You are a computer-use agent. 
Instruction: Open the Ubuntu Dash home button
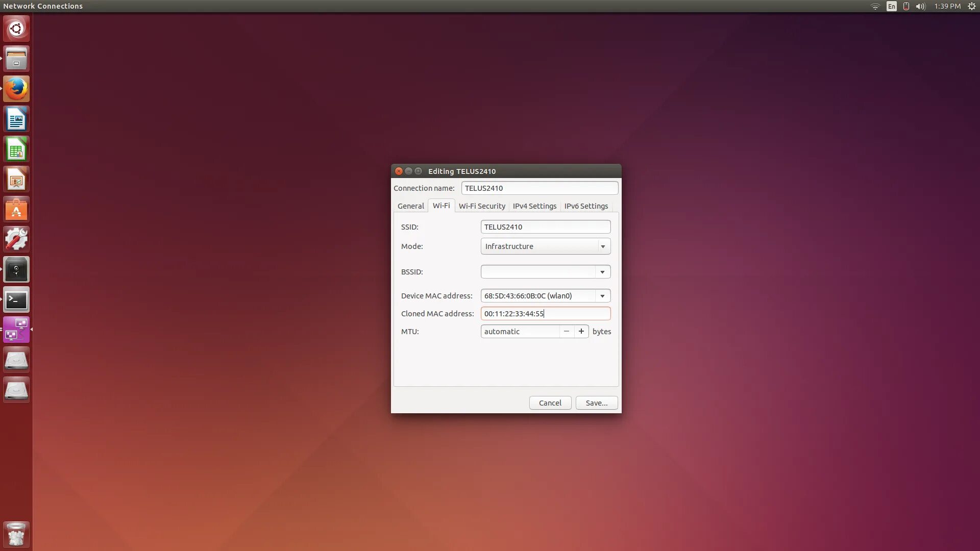click(x=16, y=29)
